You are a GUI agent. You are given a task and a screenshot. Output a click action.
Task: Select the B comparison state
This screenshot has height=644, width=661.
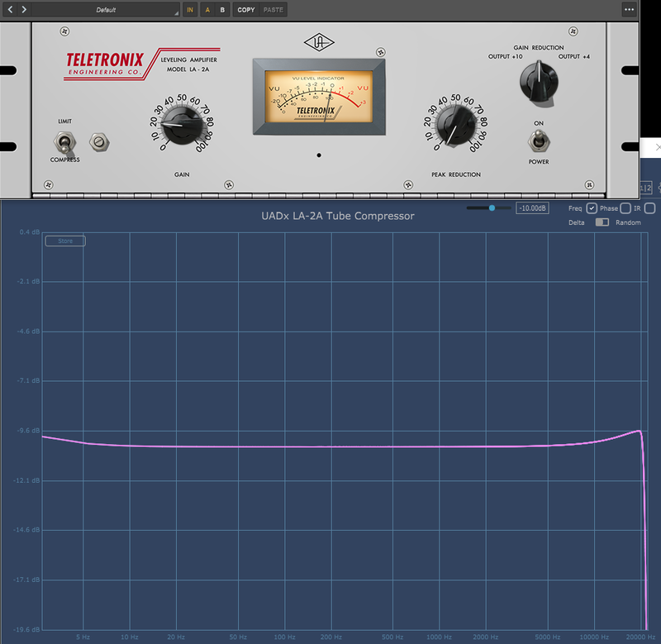(222, 10)
